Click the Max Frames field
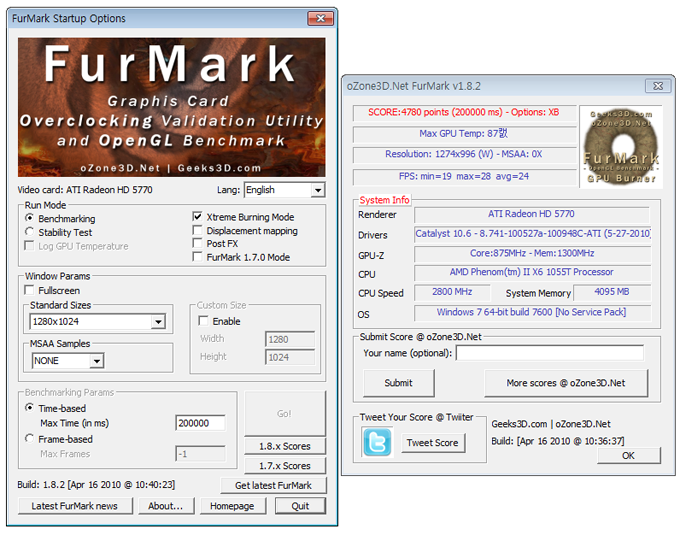 (x=200, y=454)
